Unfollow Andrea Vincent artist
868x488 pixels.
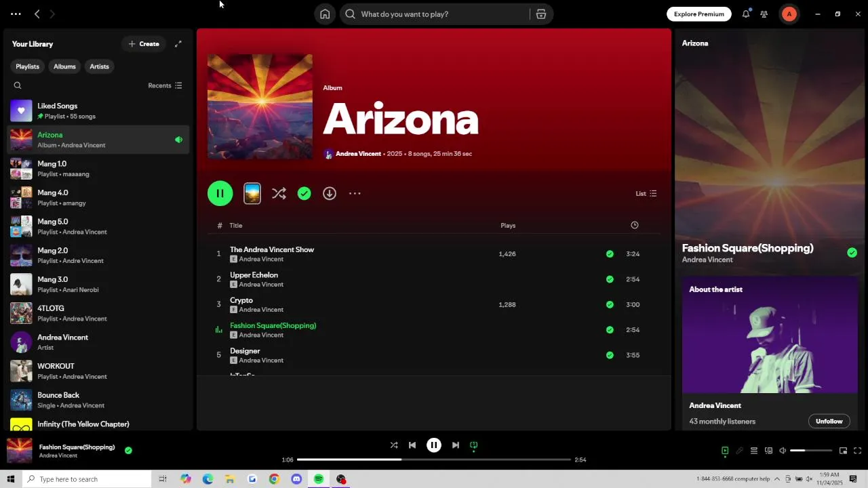pos(829,422)
